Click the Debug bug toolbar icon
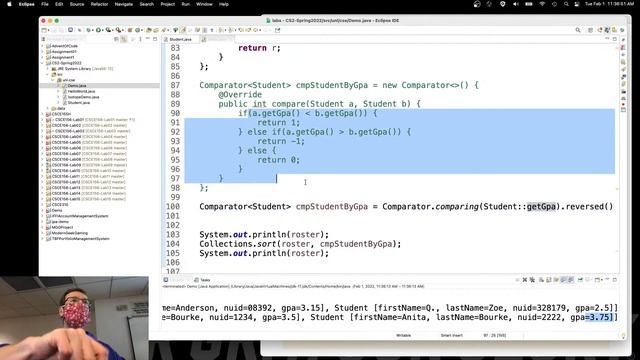The height and width of the screenshot is (360, 640). point(89,30)
